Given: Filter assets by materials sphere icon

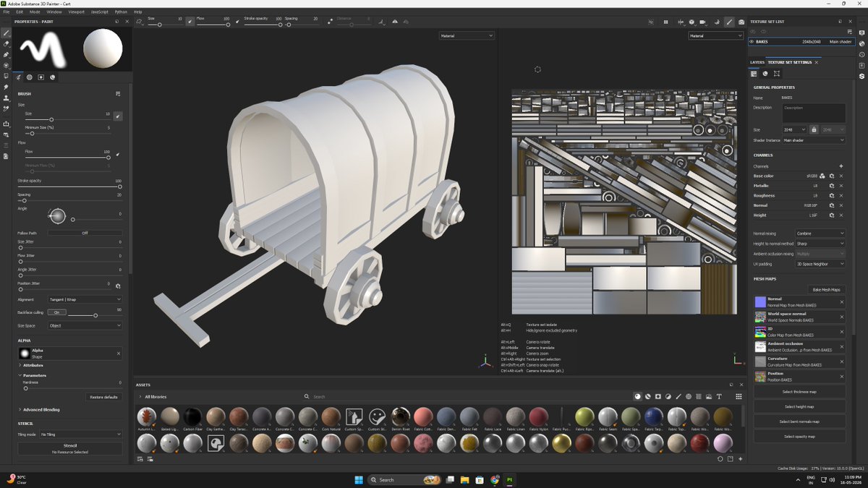Looking at the screenshot, I should click(x=637, y=396).
